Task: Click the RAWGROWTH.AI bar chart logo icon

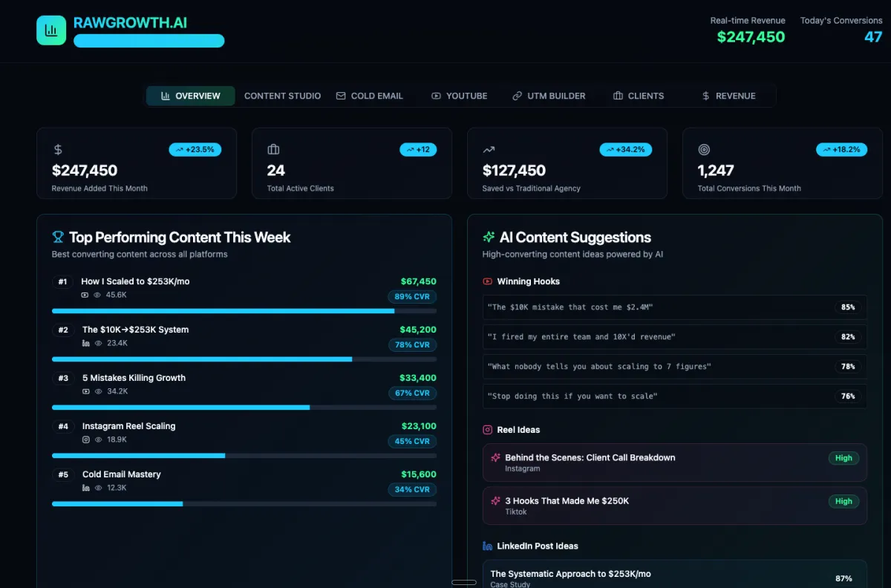Action: [x=51, y=30]
